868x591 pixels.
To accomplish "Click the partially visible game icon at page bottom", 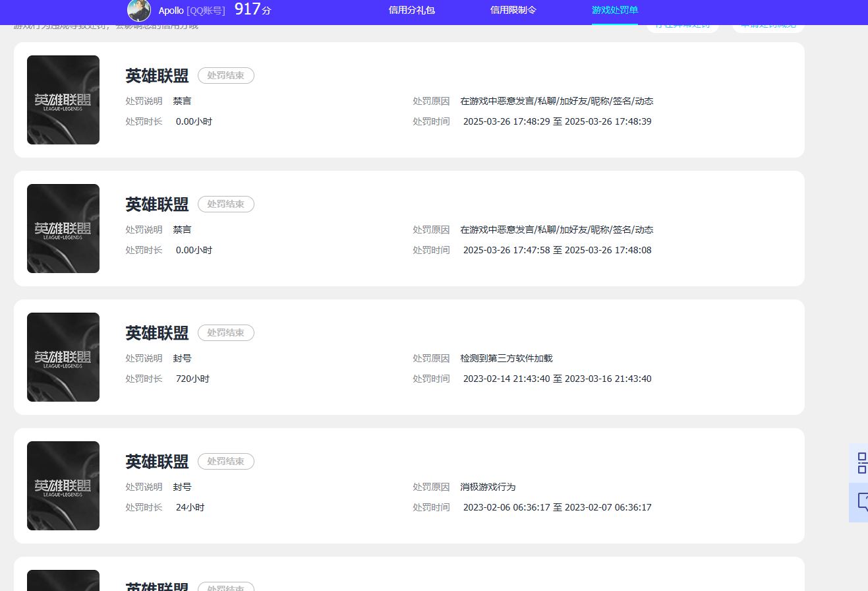I will 63,580.
